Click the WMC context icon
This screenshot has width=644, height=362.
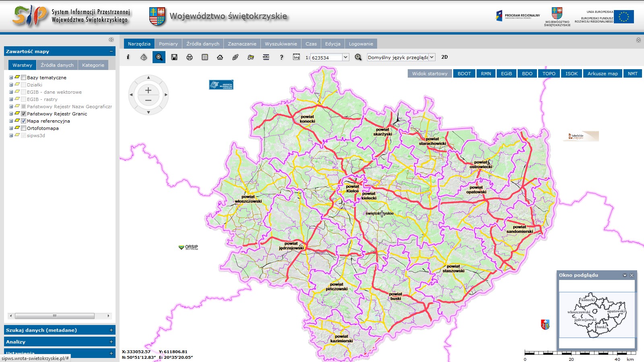pyautogui.click(x=266, y=57)
